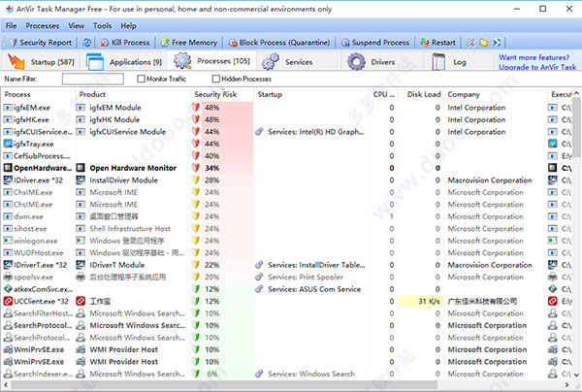Screen dimensions: 582x392
Task: Open the File menu
Action: click(x=11, y=26)
